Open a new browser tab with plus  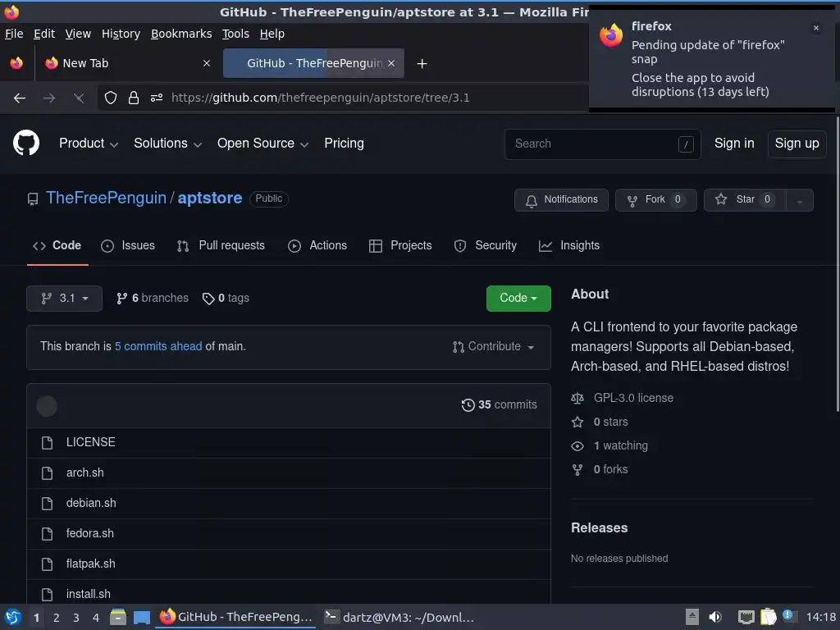point(422,64)
